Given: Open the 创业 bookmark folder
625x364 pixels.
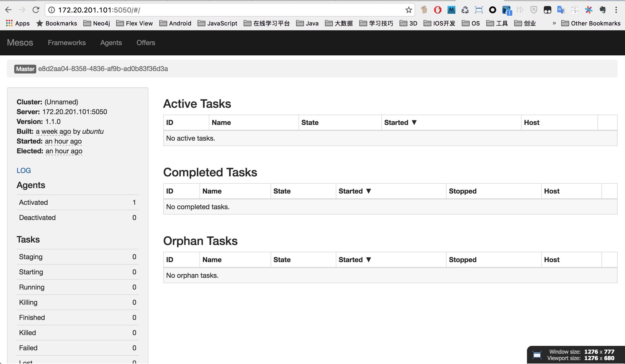Looking at the screenshot, I should point(525,23).
